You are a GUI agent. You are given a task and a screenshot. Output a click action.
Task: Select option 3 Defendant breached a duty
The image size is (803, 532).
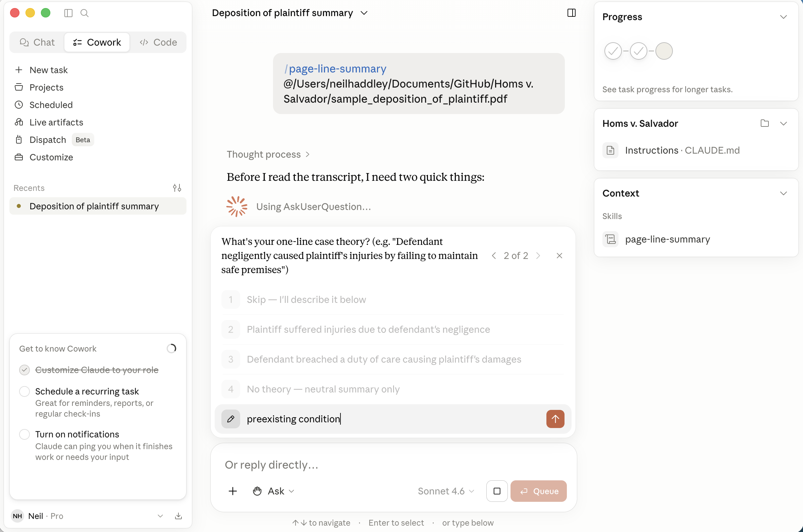click(392, 359)
